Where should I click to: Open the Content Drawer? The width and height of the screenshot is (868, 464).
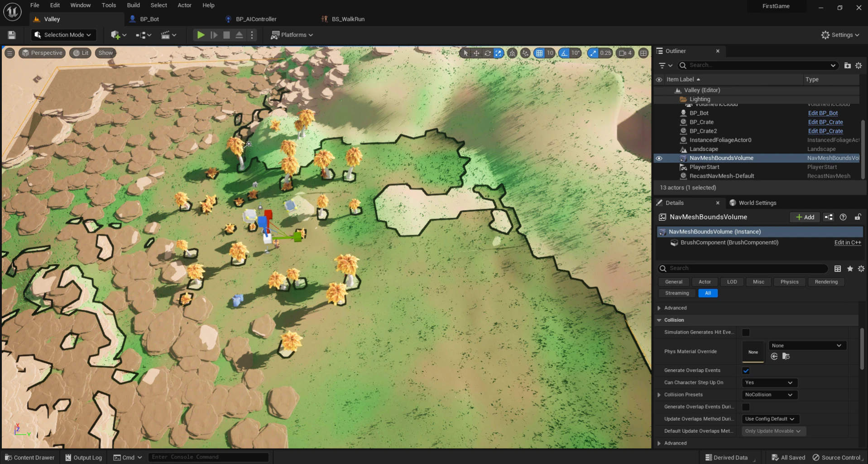click(29, 458)
